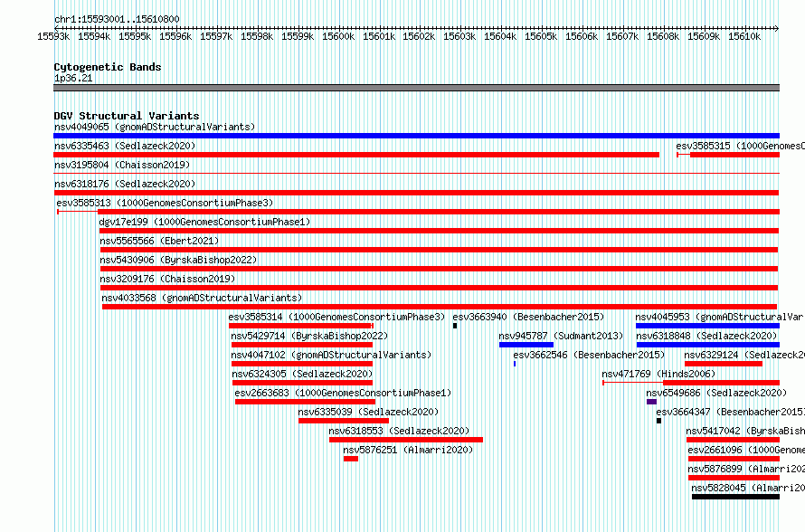805x532 pixels.
Task: Click the 15608k ruler position label
Action: coord(663,37)
